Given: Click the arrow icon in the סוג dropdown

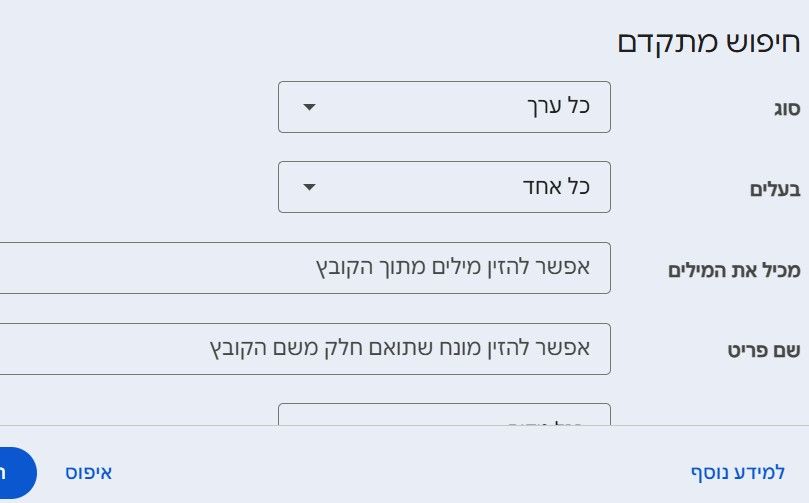Looking at the screenshot, I should (309, 107).
